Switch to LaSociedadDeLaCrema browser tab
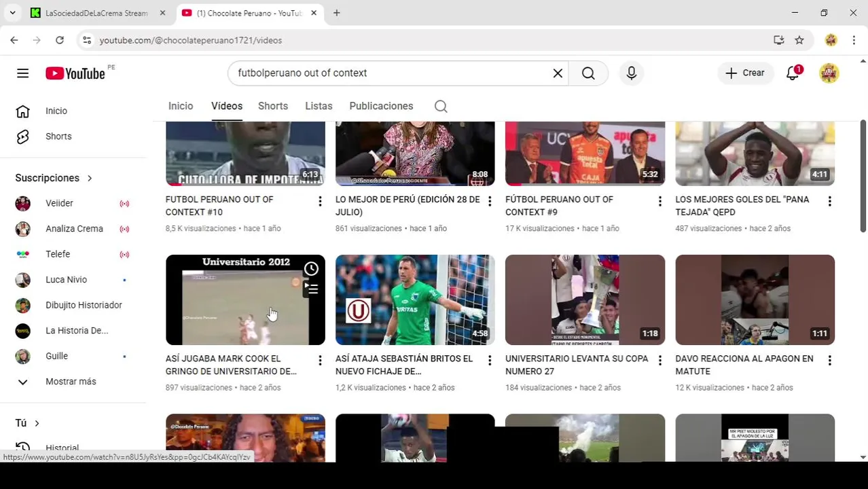868x489 pixels. [96, 13]
